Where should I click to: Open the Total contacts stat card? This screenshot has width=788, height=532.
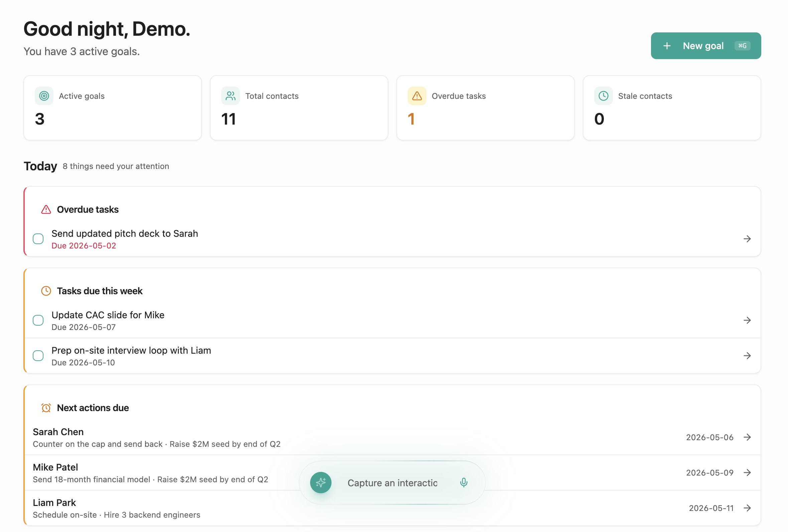coord(299,108)
